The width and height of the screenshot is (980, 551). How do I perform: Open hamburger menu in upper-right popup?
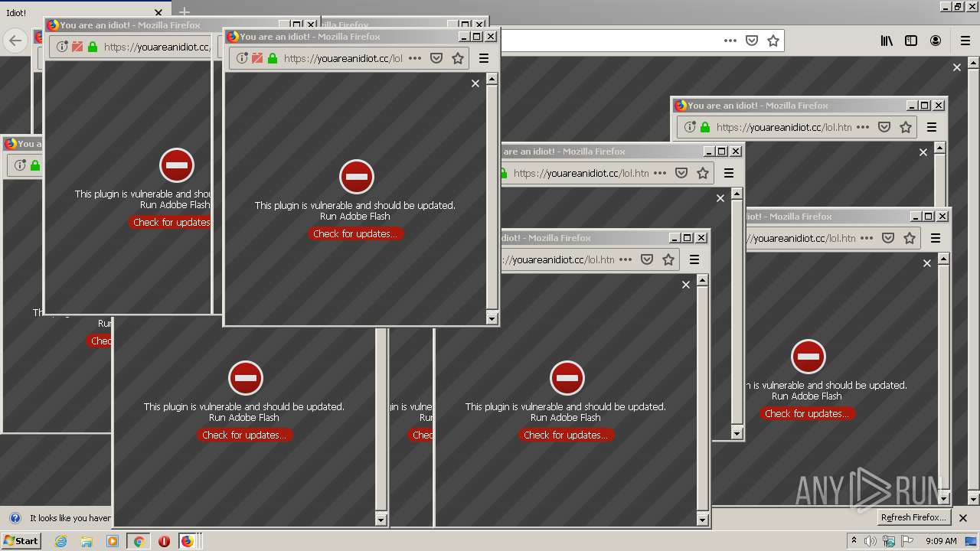pos(932,127)
